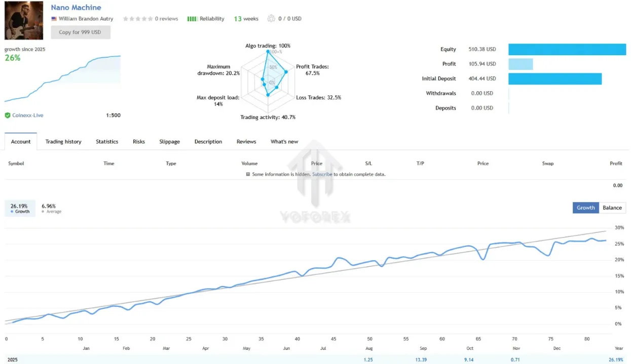This screenshot has height=364, width=631.
Task: Toggle the 26.19% Growth series
Action: tap(20, 208)
